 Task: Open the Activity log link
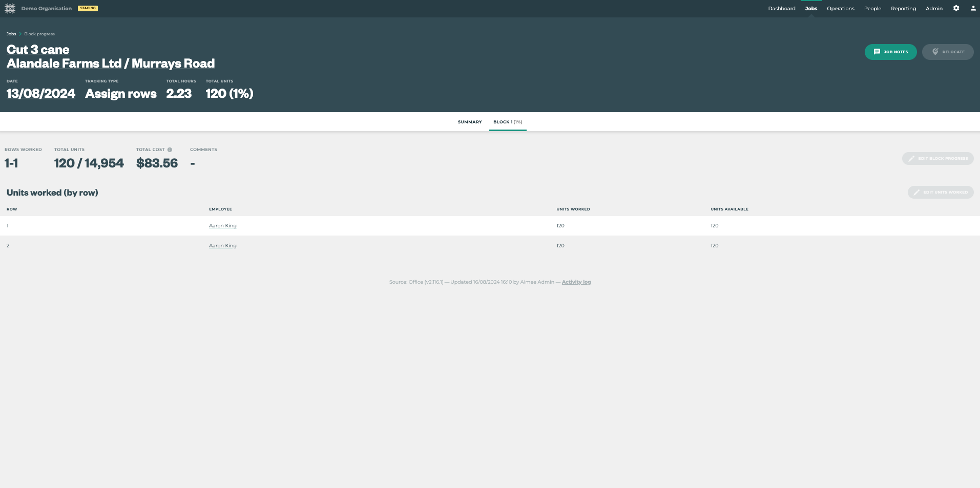(576, 282)
